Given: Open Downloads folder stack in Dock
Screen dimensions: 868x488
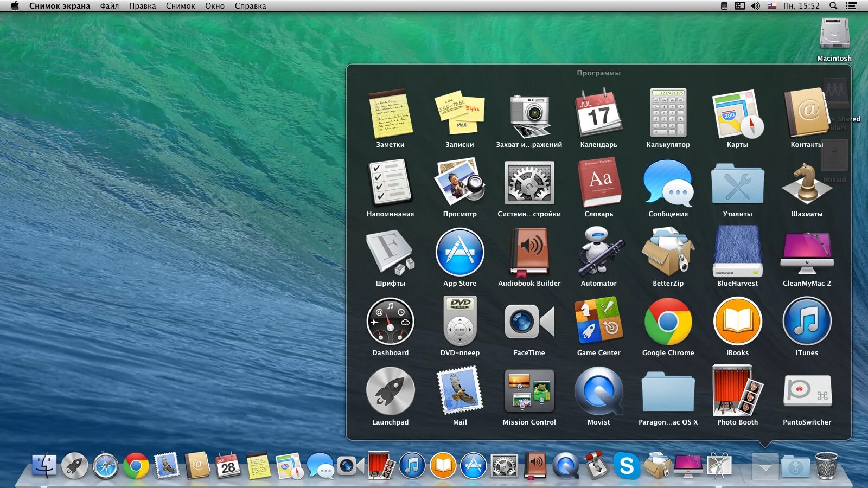Looking at the screenshot, I should coord(796,467).
